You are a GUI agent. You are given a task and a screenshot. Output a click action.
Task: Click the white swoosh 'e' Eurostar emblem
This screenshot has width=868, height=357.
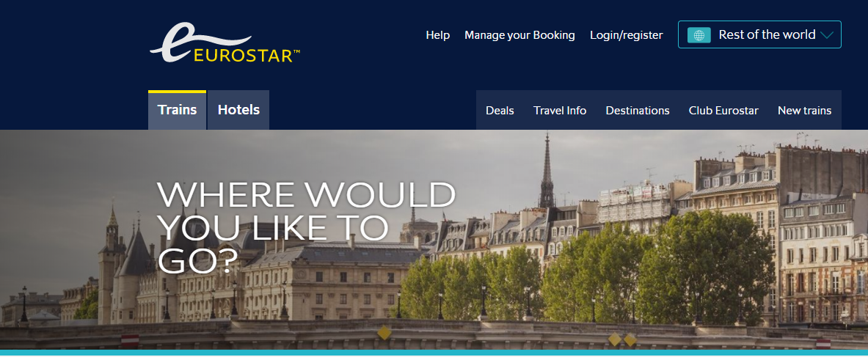[x=200, y=41]
